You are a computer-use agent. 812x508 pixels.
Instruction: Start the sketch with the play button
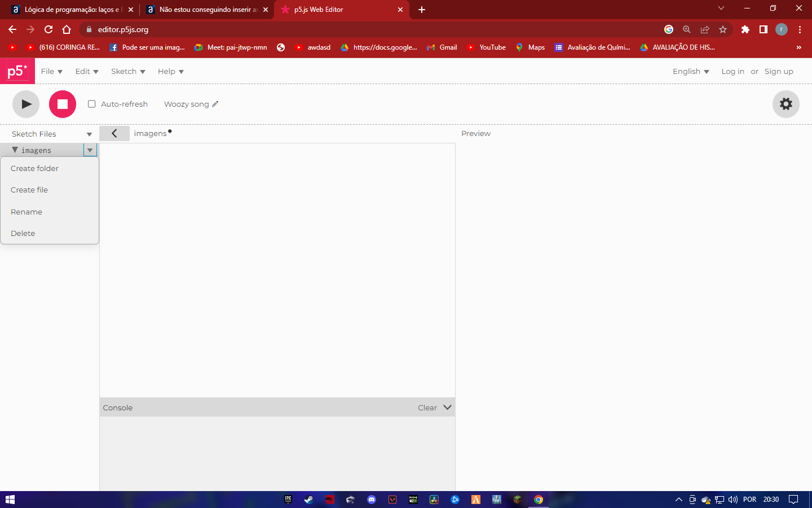(26, 104)
